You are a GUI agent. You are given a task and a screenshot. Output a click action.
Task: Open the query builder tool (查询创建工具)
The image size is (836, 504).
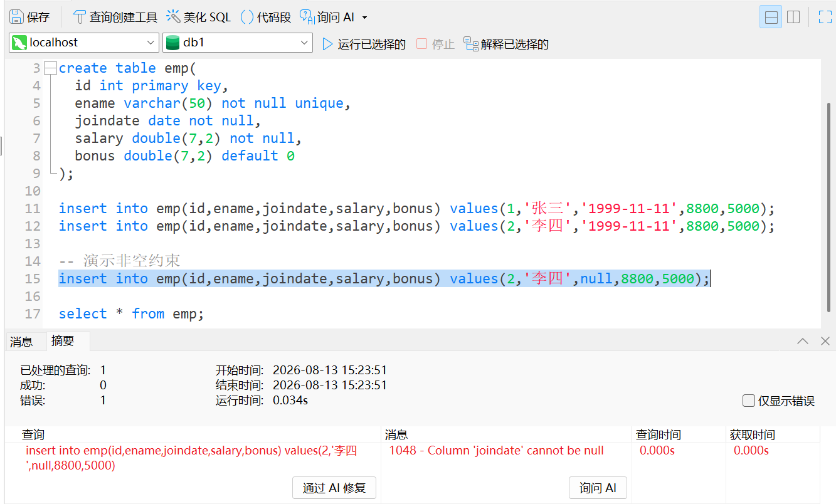tap(115, 17)
